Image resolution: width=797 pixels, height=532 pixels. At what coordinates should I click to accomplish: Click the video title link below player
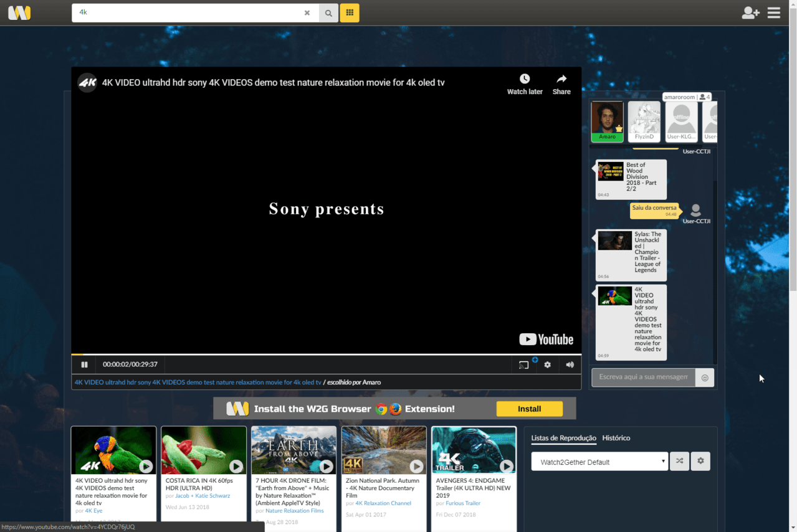click(x=198, y=382)
